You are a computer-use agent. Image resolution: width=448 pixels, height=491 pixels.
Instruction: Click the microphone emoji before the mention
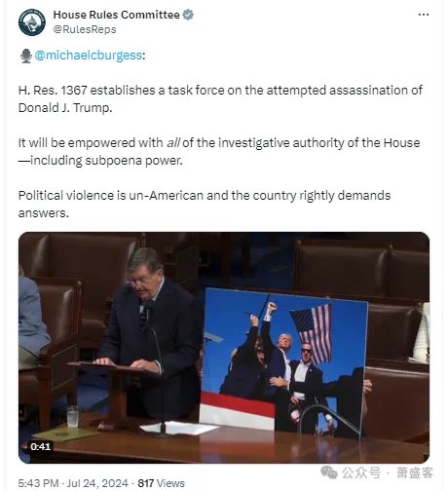[x=26, y=56]
